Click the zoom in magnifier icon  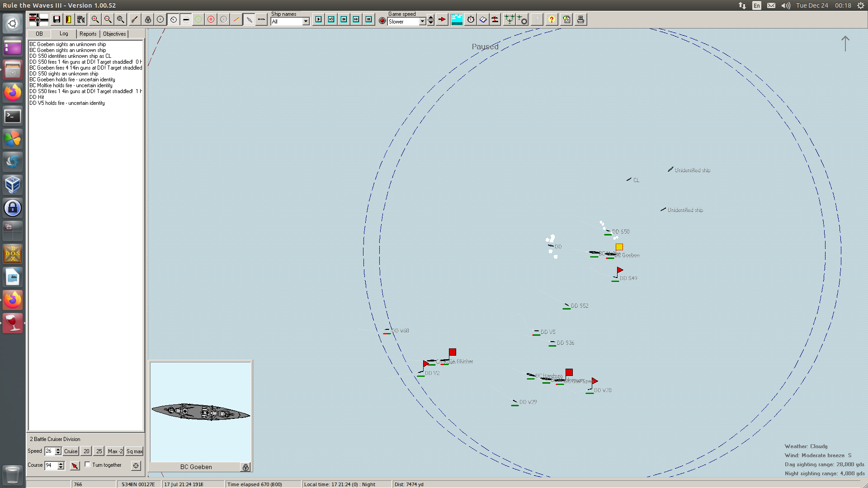coord(95,19)
